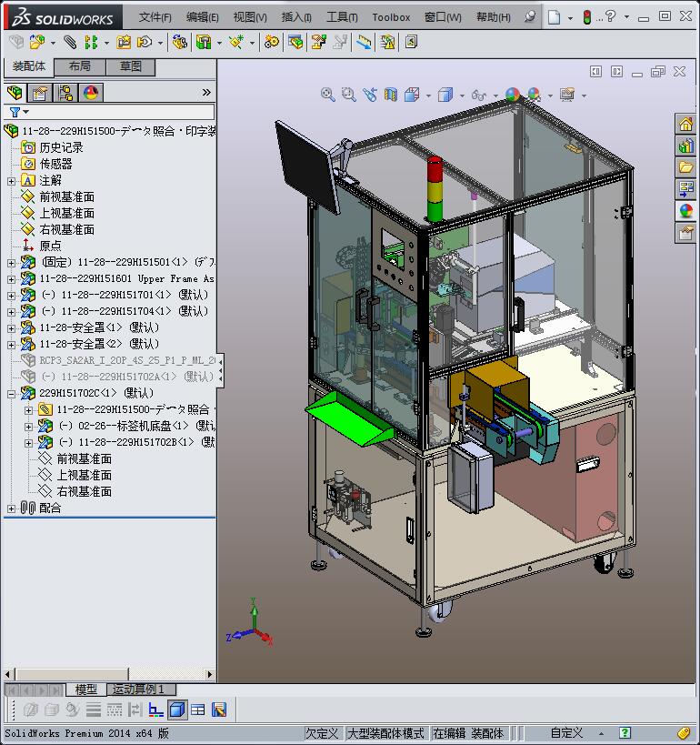Expand the (固定) 11-28--229H151501<1> component

pyautogui.click(x=12, y=263)
